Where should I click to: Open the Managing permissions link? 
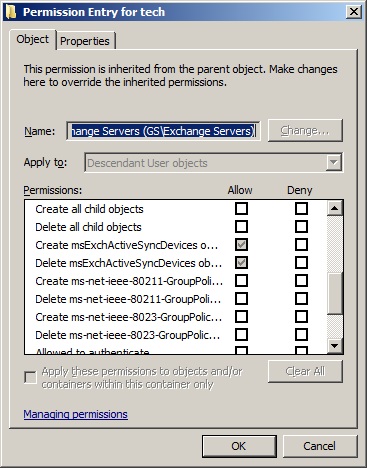pos(75,414)
